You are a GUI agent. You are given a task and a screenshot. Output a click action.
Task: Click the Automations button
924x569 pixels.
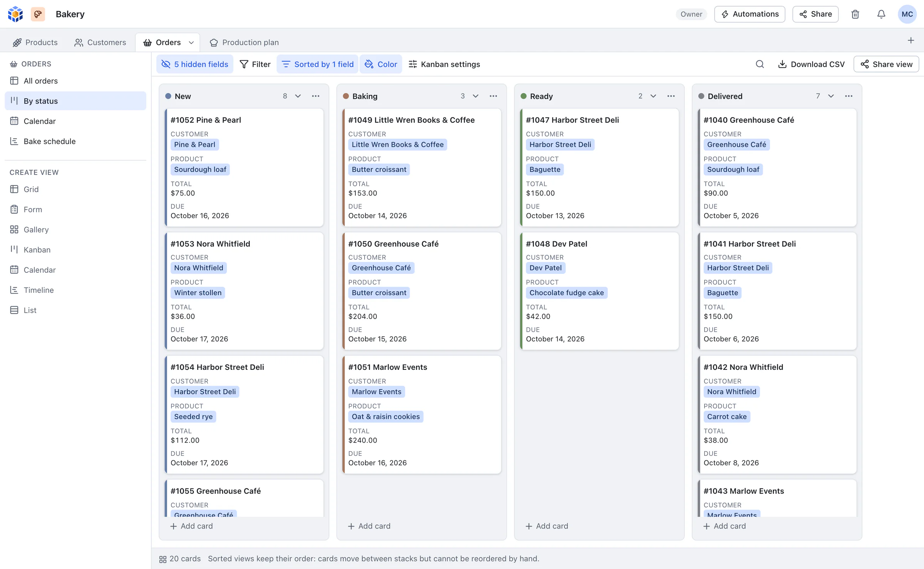(750, 14)
